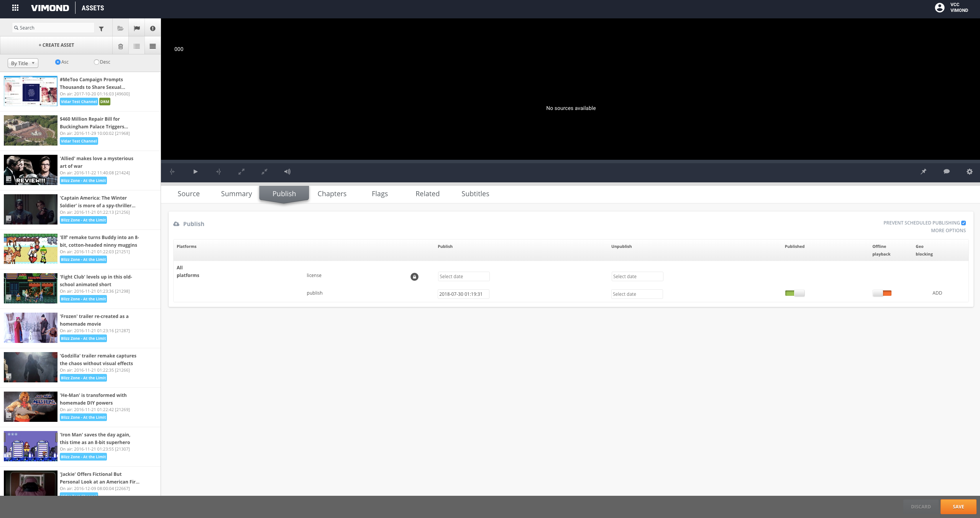The height and width of the screenshot is (518, 980).
Task: Open the apps grid menu
Action: (15, 8)
